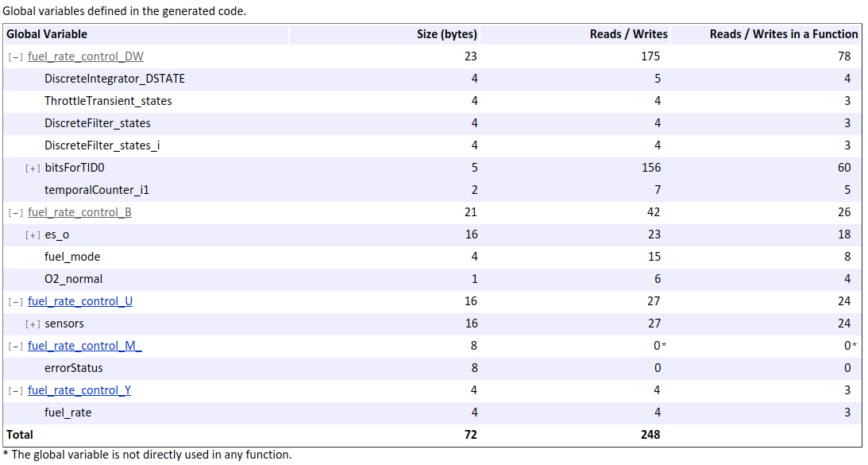Image resolution: width=868 pixels, height=465 pixels.
Task: Expand the es_o entry
Action: click(33, 234)
